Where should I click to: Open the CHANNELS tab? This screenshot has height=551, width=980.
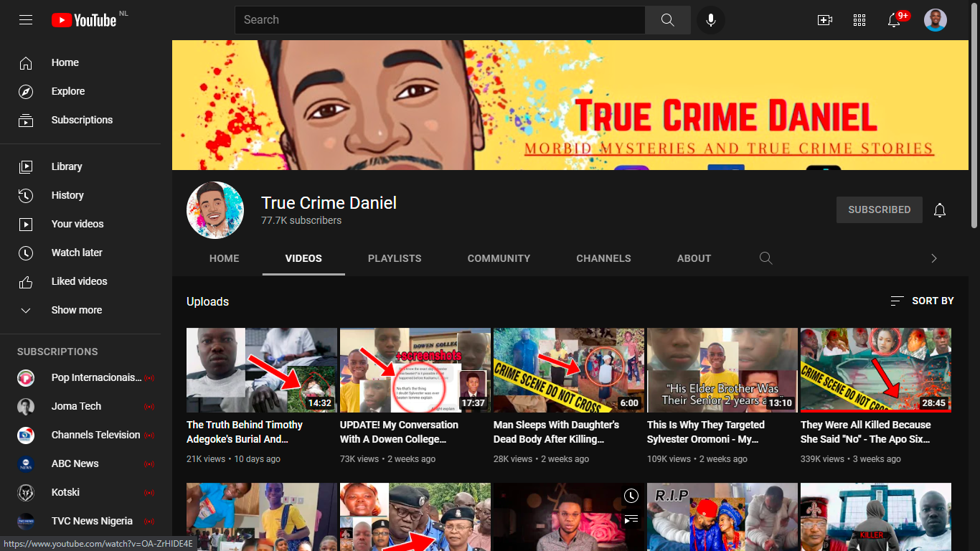tap(603, 258)
